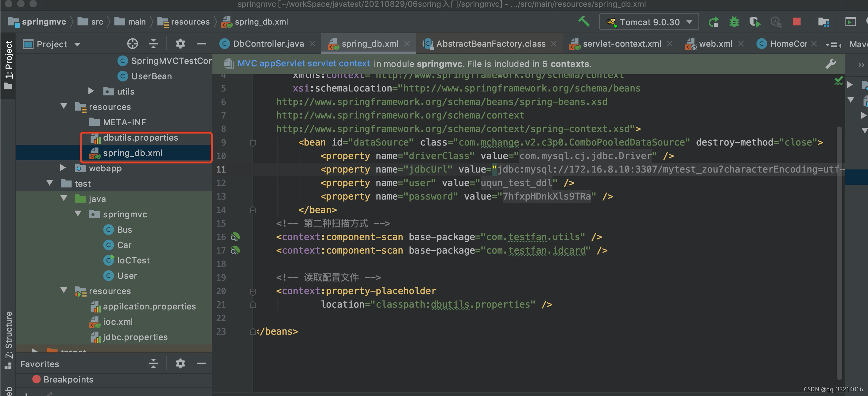This screenshot has height=396, width=868.
Task: Open the Project Structure icon
Action: (823, 22)
